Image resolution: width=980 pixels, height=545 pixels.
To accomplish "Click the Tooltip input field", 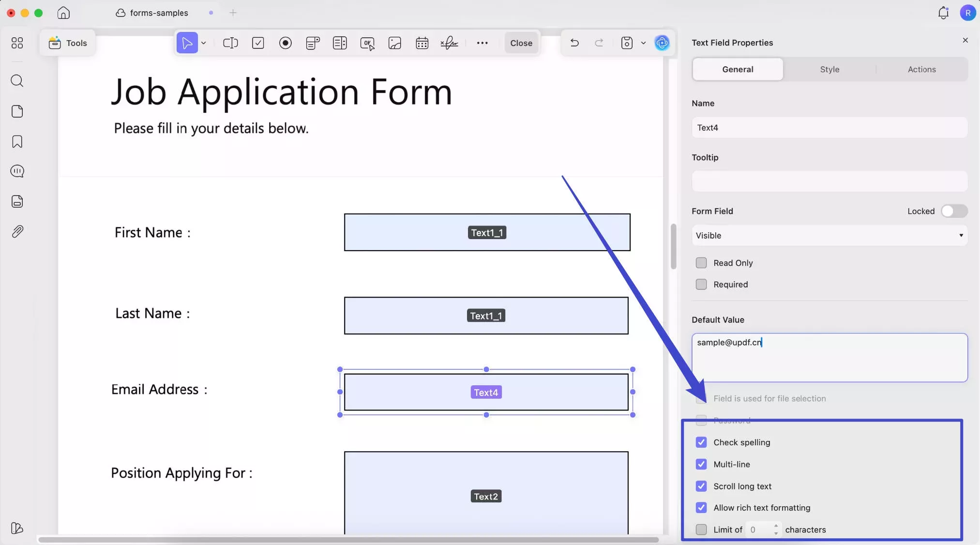I will click(x=829, y=182).
